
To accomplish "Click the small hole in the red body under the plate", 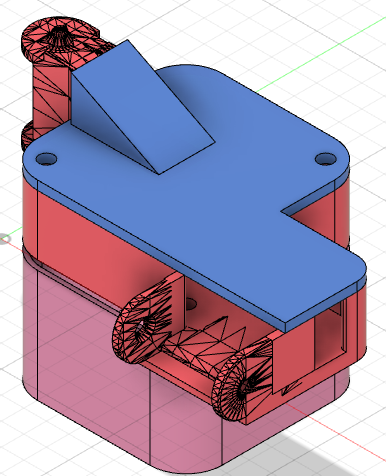I will tap(191, 304).
